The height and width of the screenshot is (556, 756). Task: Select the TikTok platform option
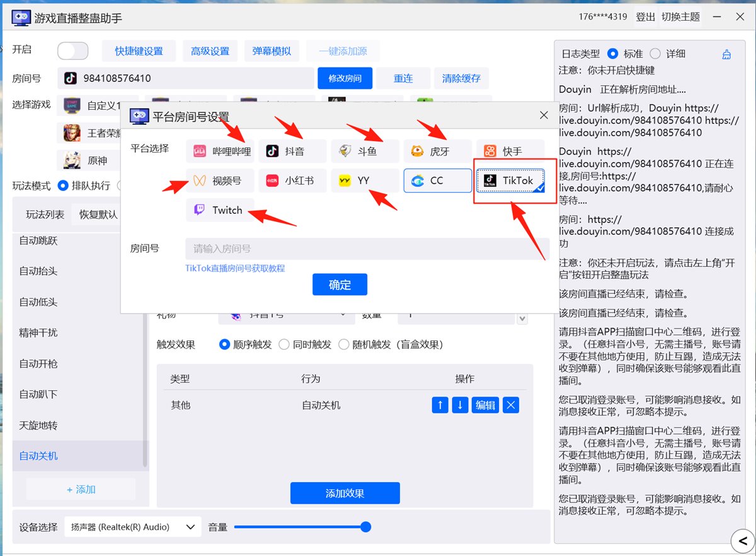click(x=510, y=181)
